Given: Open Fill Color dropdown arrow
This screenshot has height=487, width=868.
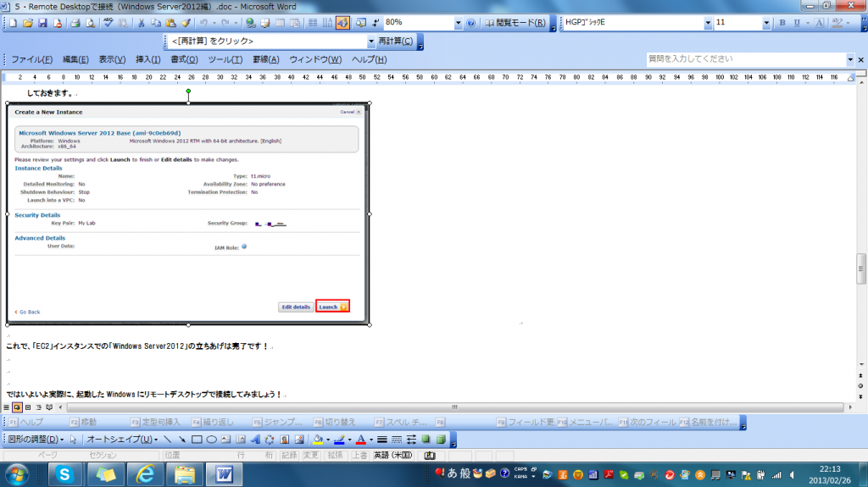Looking at the screenshot, I should click(x=328, y=440).
